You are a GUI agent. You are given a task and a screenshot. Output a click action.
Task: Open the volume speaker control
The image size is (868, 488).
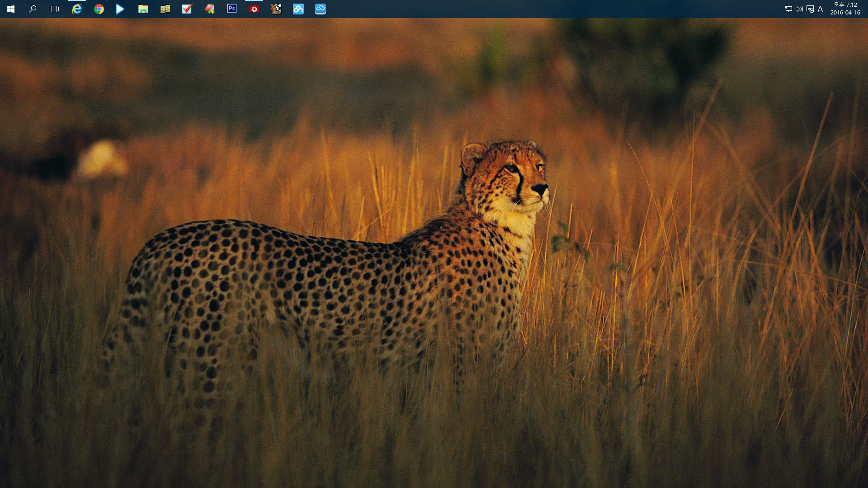point(799,9)
